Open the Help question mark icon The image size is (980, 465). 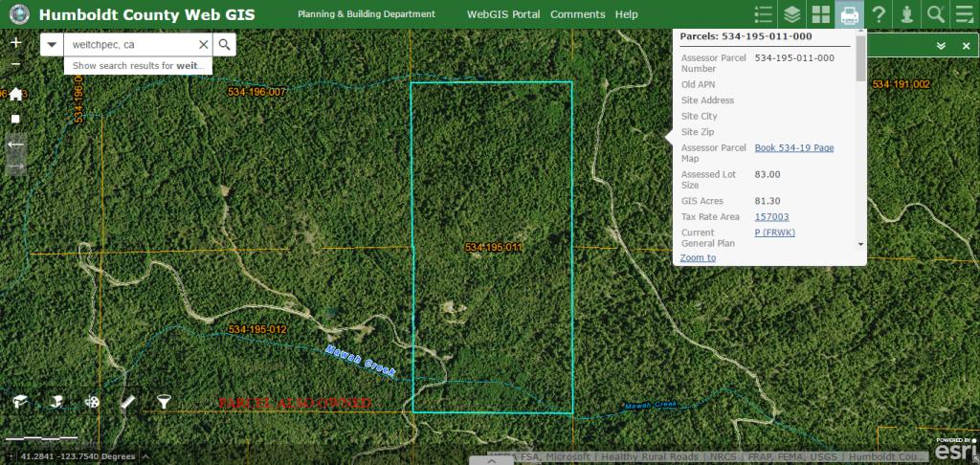click(878, 14)
